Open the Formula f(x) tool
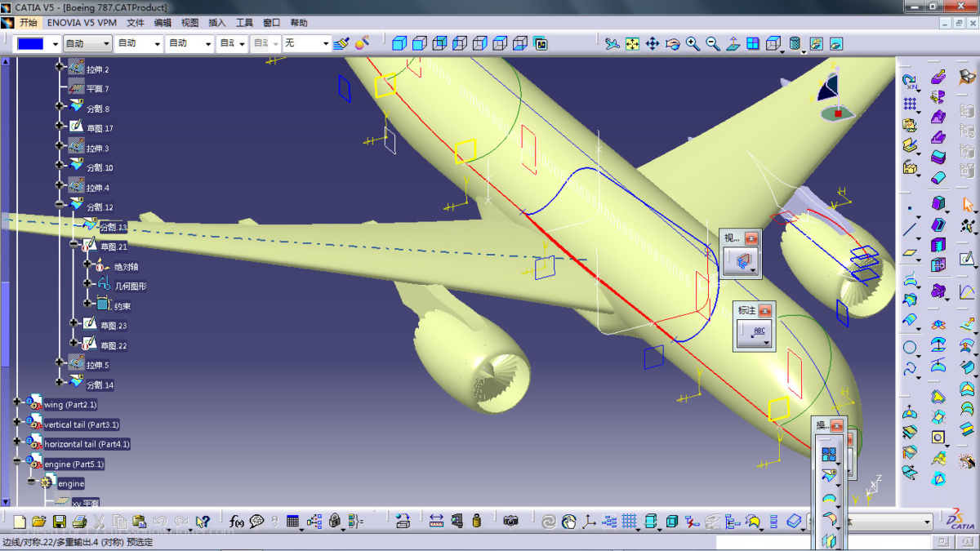 tap(237, 522)
